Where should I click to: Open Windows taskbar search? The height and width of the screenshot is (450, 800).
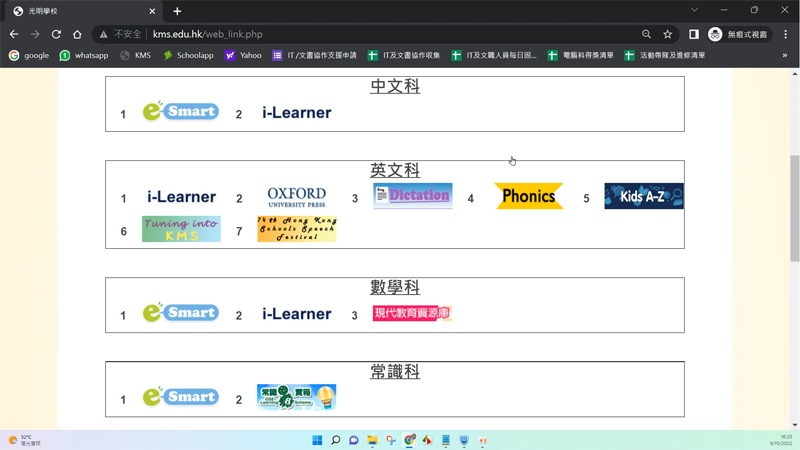tap(335, 440)
